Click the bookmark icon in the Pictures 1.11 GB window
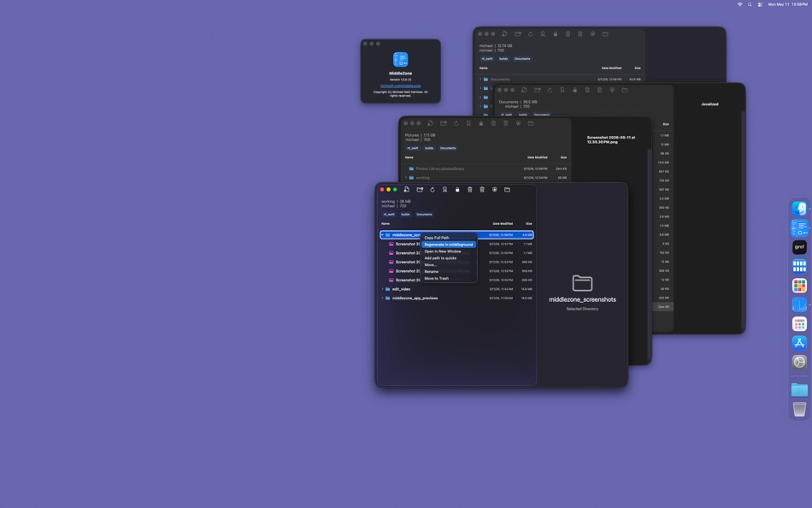Viewport: 812px width, 508px height. pos(468,123)
